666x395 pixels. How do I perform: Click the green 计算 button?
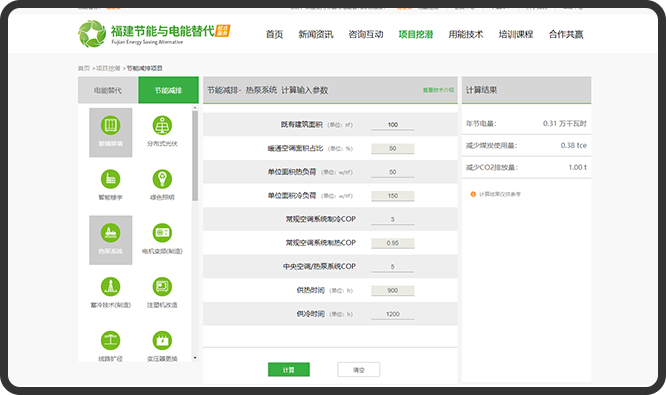289,370
